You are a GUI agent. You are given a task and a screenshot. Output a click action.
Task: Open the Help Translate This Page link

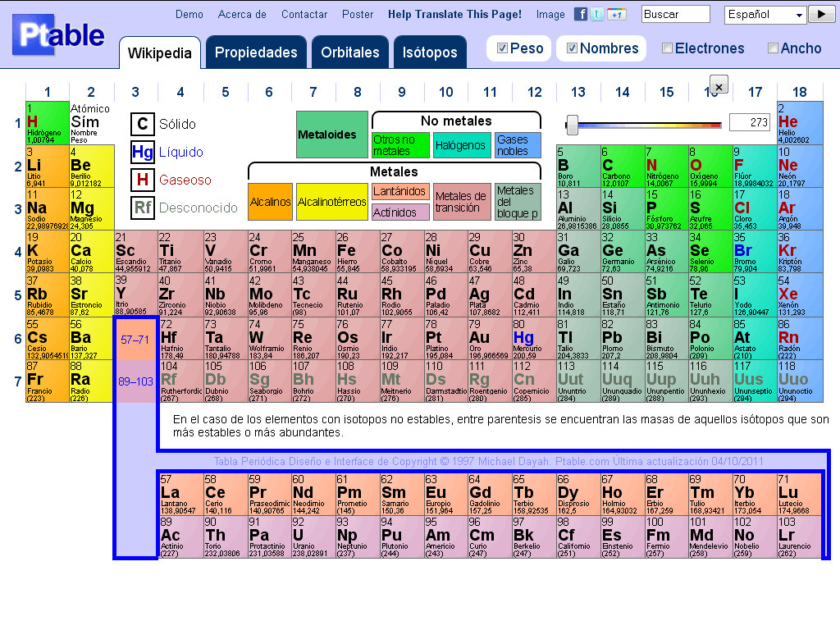(454, 14)
